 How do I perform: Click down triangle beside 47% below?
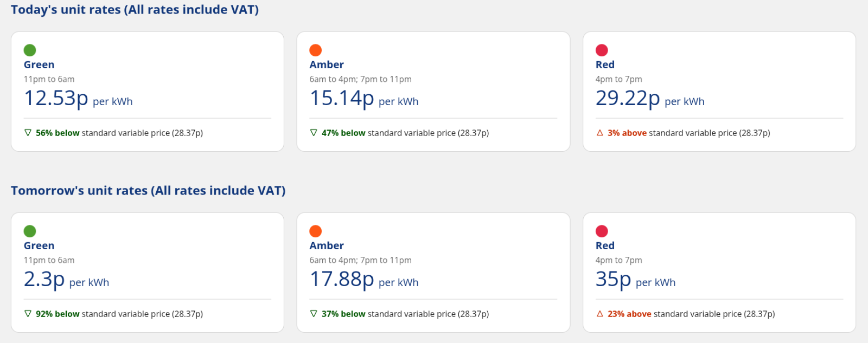coord(314,133)
